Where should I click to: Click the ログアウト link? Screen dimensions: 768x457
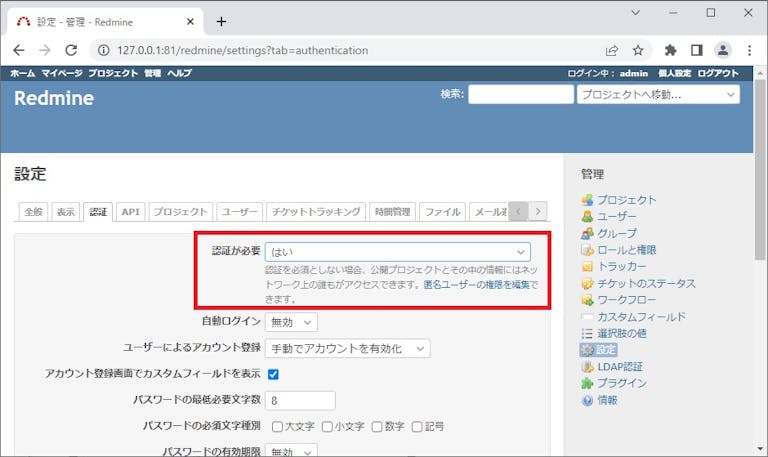[718, 73]
